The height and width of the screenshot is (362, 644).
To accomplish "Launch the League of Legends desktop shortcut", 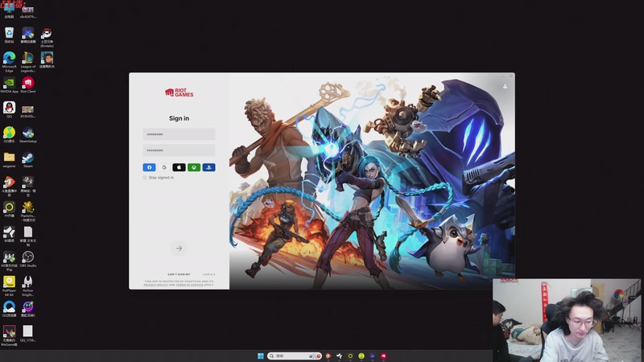I will [x=28, y=62].
